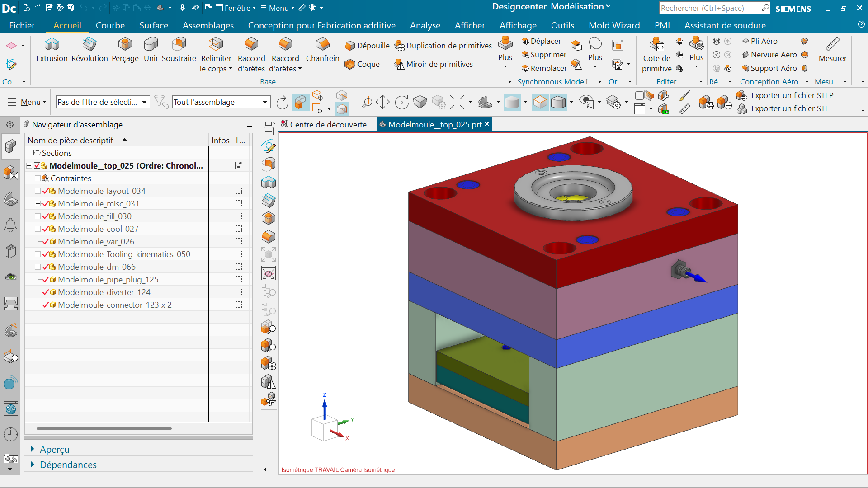Viewport: 868px width, 488px height.
Task: Select the Coque shell tool
Action: 362,64
